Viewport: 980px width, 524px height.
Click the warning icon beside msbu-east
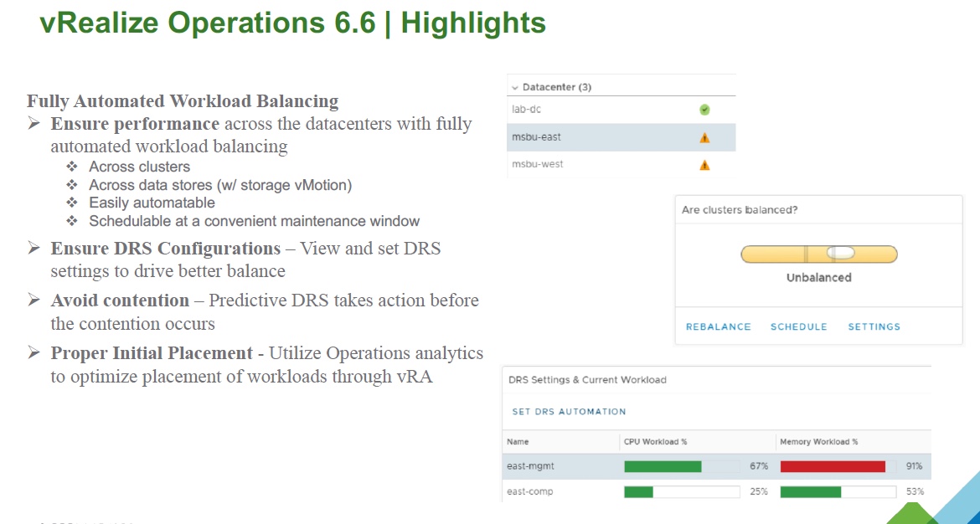(704, 138)
